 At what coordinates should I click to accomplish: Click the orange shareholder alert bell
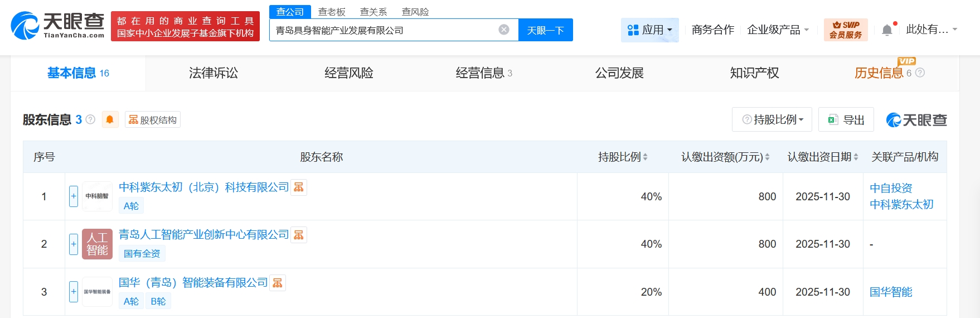[x=110, y=119]
